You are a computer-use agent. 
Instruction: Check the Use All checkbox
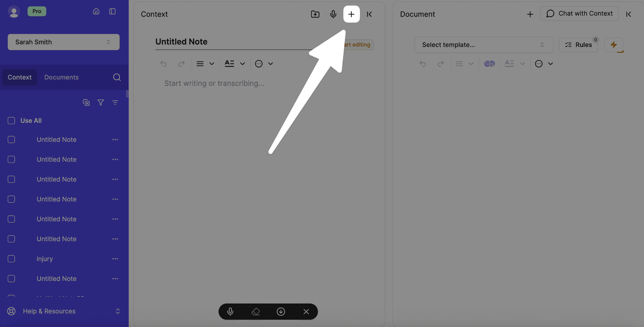(11, 120)
